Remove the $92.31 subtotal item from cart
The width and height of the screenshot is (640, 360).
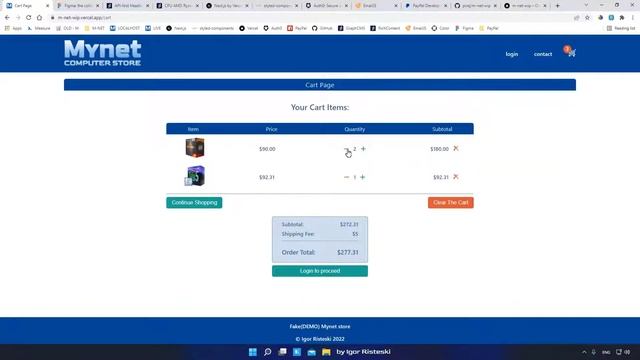coord(456,177)
